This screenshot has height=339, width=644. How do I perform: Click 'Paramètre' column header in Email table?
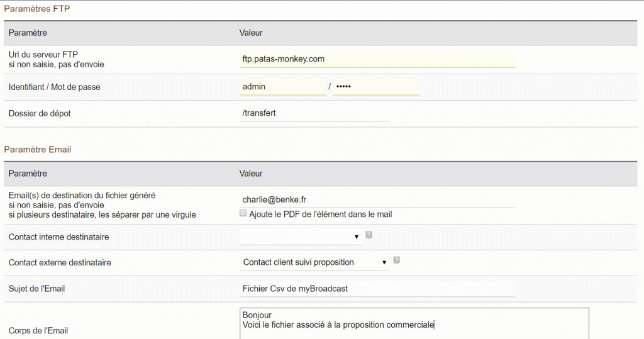tap(28, 174)
